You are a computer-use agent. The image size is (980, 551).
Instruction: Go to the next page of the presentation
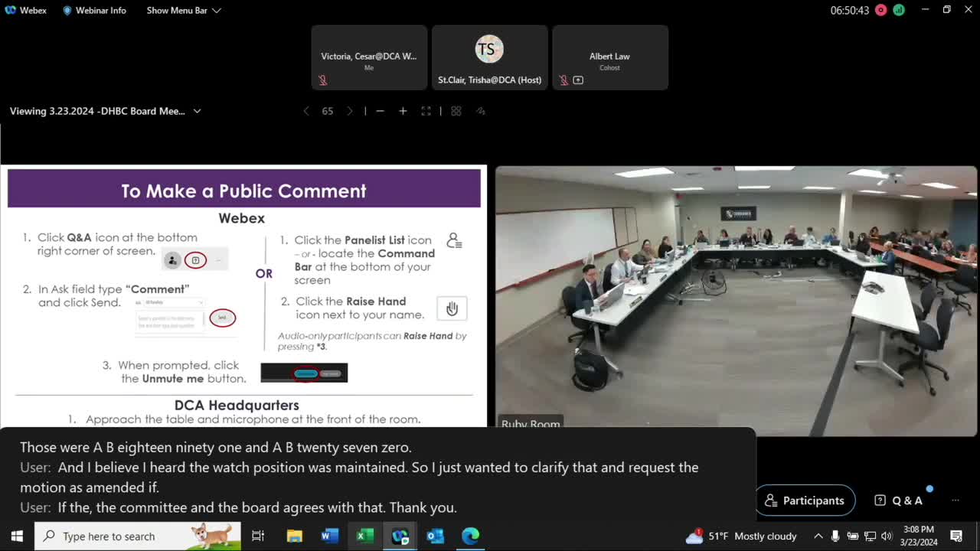coord(350,111)
